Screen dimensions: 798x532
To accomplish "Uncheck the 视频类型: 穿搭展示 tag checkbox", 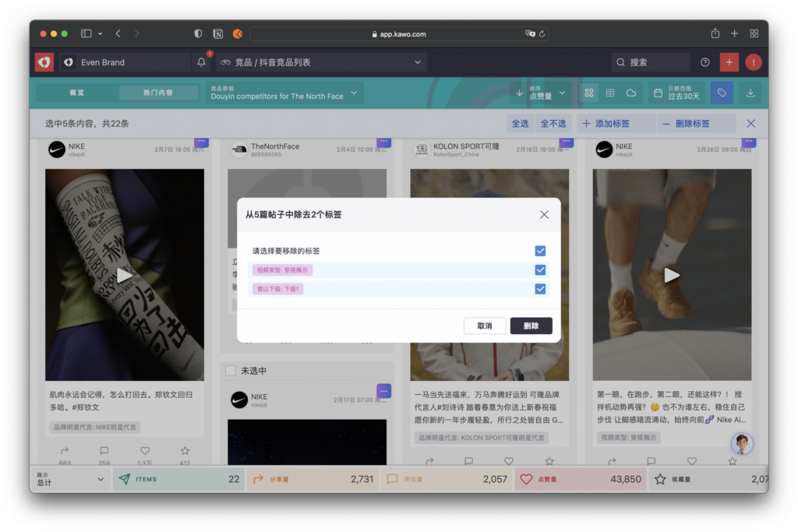I will click(540, 270).
